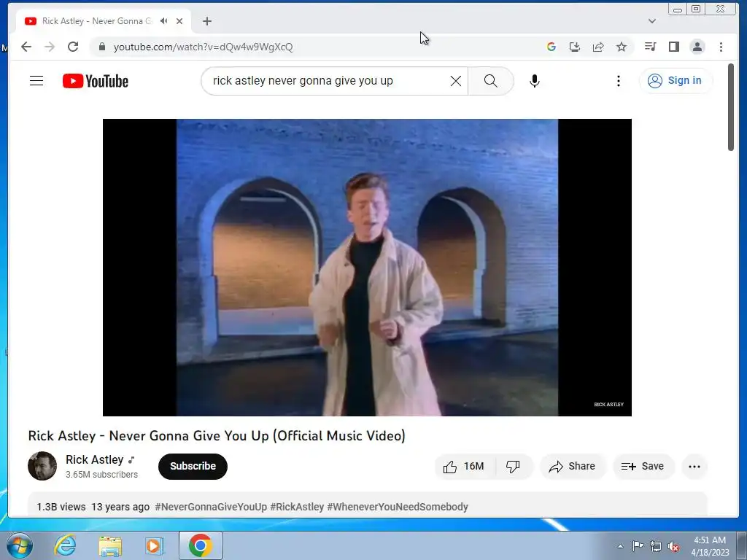Go to YouTube home via the logo
Image resolution: width=747 pixels, height=560 pixels.
click(96, 81)
